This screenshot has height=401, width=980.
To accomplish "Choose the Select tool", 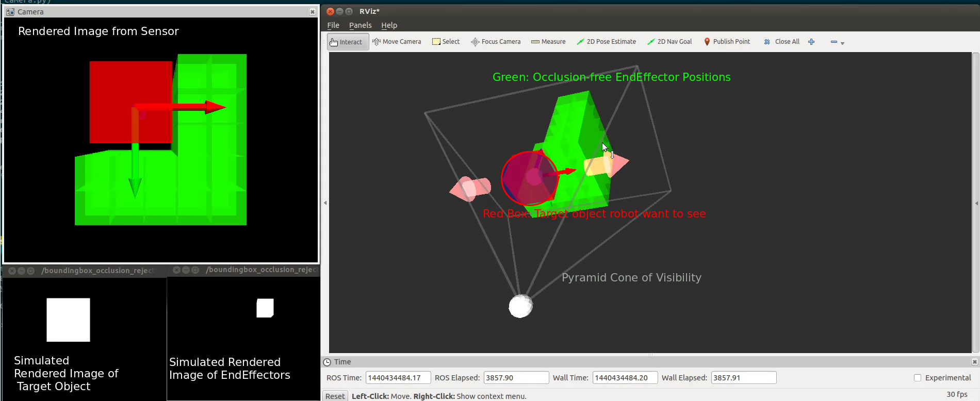I will (446, 42).
